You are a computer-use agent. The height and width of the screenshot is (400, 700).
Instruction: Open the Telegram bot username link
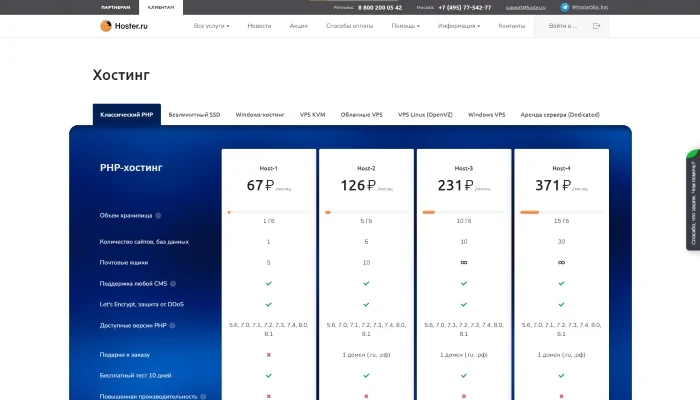[590, 7]
